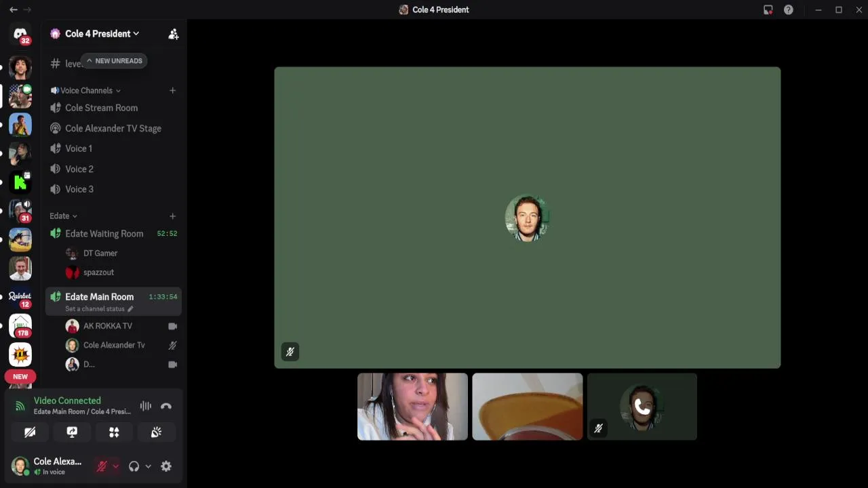This screenshot has width=868, height=488.
Task: Toggle deafen headphones icon
Action: pyautogui.click(x=134, y=466)
